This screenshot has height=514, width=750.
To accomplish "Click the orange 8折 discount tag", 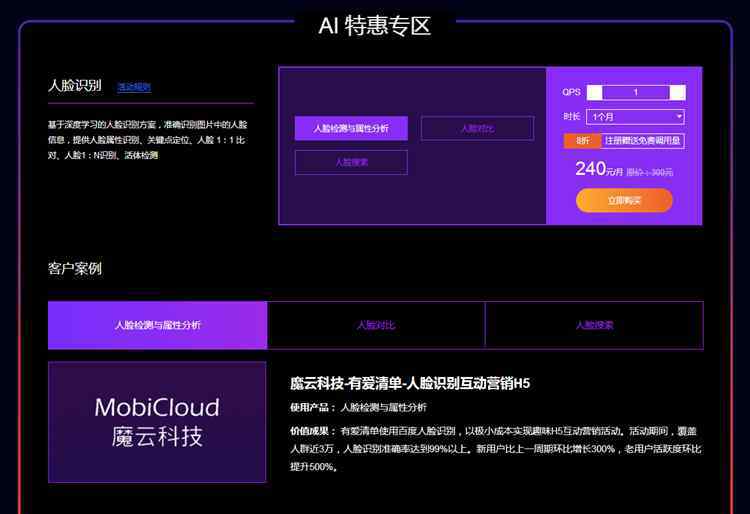I will click(x=582, y=141).
